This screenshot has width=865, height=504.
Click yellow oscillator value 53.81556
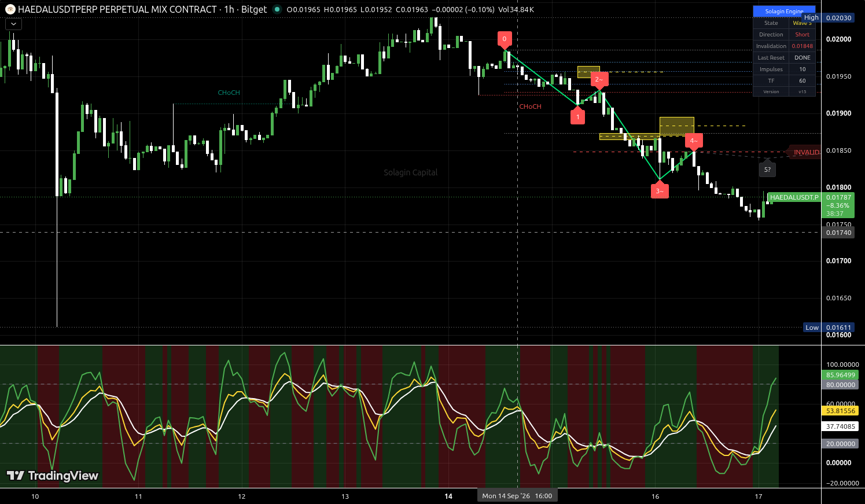(x=840, y=411)
